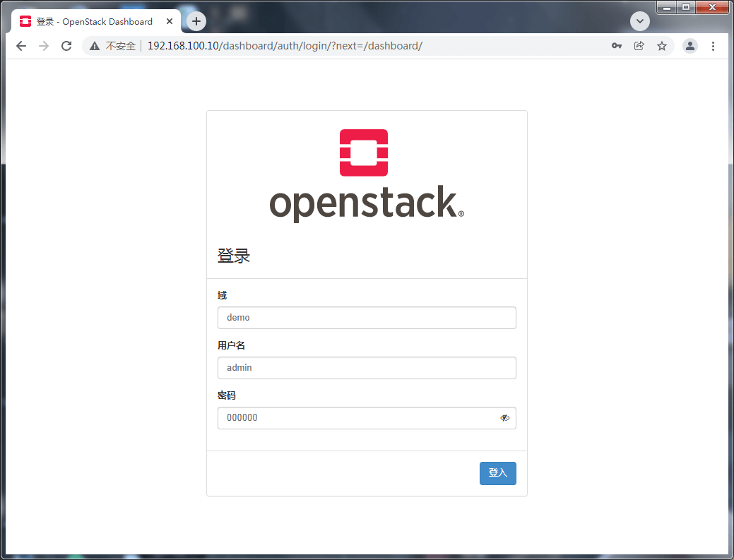Bookmark this page with the star icon

(x=661, y=46)
